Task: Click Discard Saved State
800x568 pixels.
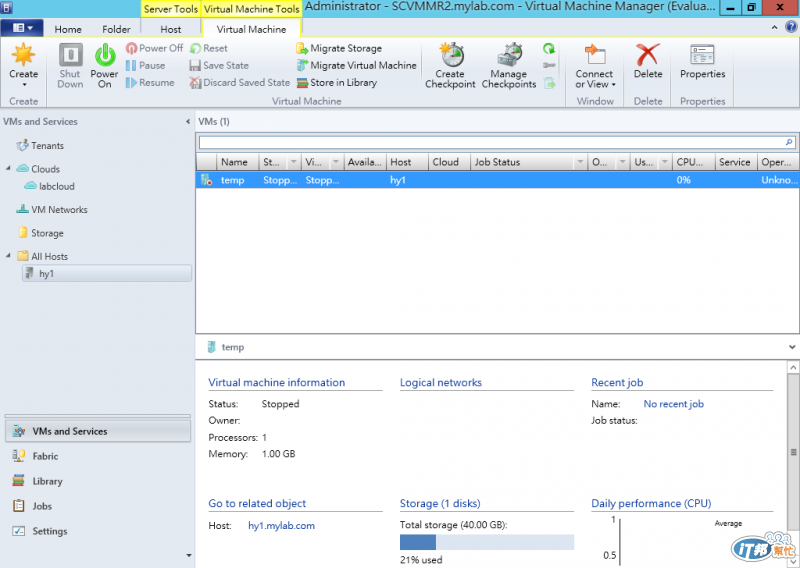Action: (239, 83)
